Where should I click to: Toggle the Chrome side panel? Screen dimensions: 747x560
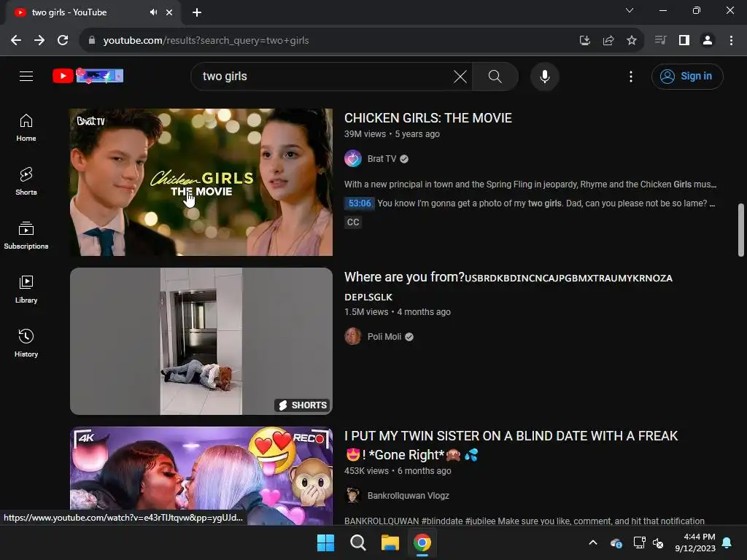click(x=684, y=41)
